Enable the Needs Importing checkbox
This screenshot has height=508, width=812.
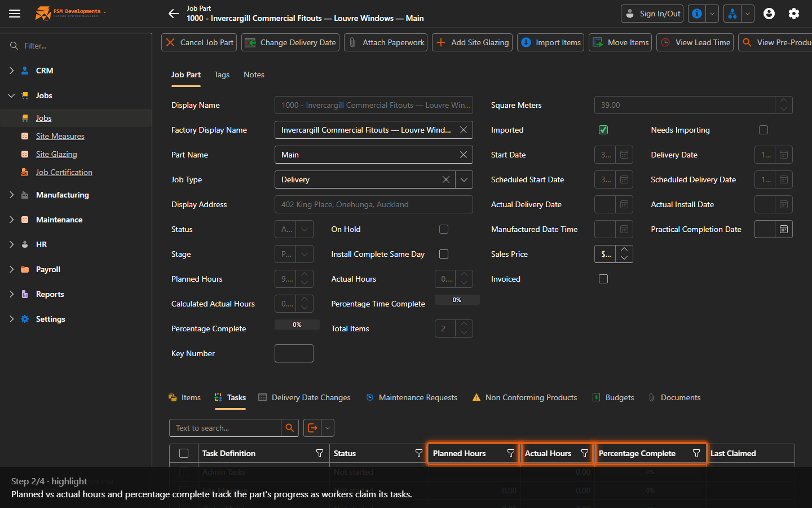(764, 130)
